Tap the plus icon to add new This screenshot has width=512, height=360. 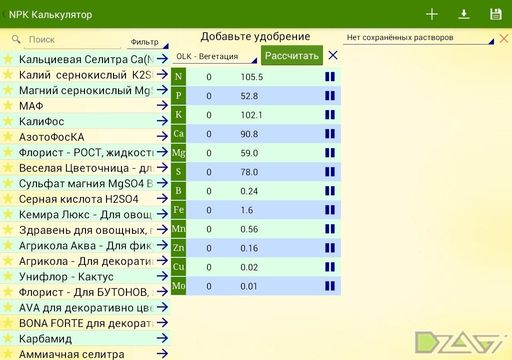point(432,14)
